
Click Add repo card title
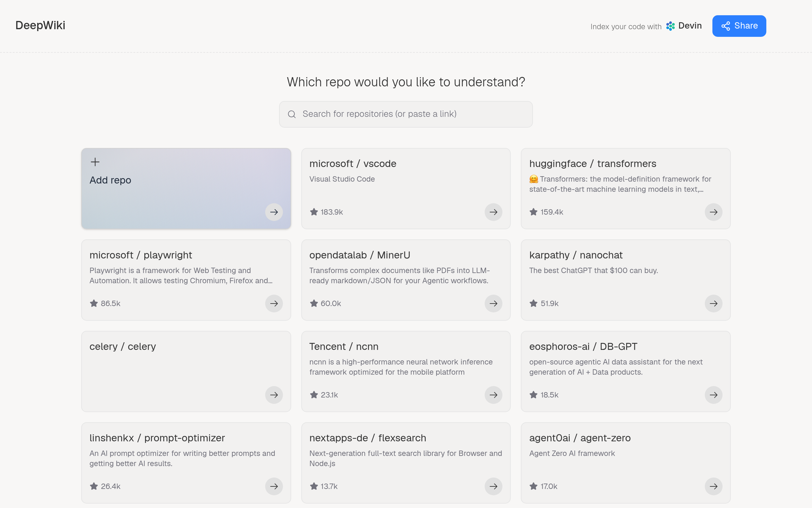(110, 180)
